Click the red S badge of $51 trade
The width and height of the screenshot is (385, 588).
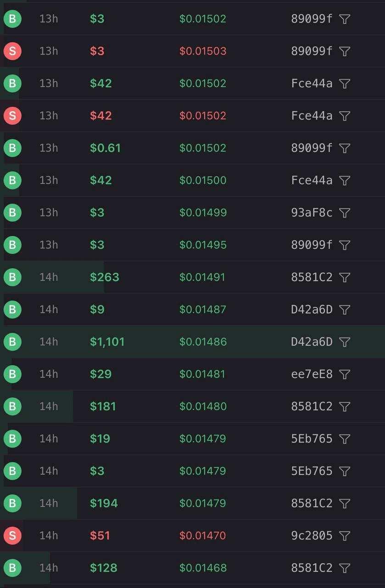pos(12,536)
